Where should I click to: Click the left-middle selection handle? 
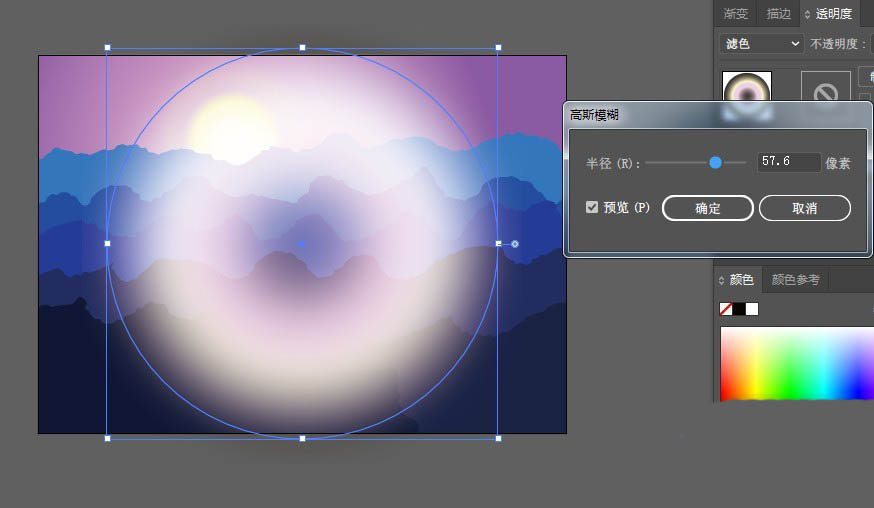[x=108, y=244]
